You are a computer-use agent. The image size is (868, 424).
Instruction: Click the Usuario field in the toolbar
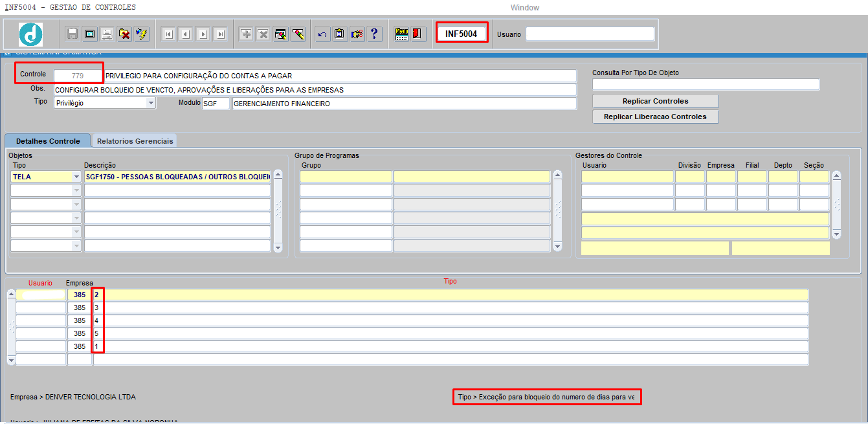590,34
